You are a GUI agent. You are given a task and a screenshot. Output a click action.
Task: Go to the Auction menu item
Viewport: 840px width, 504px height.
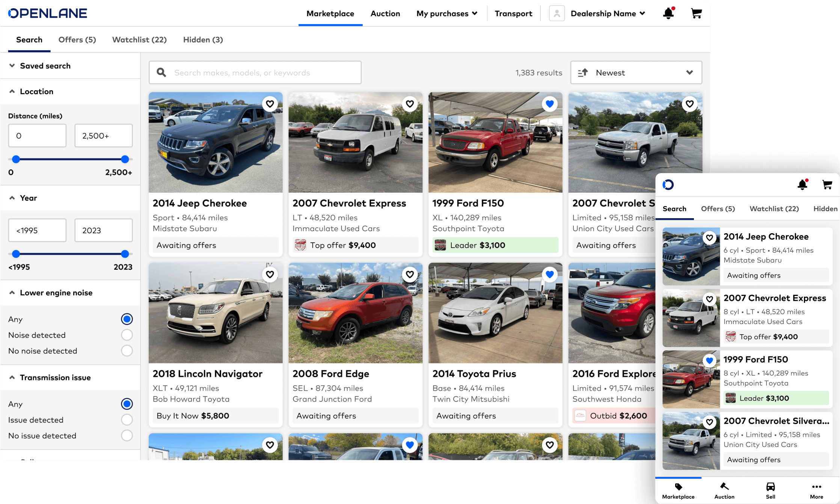(x=385, y=14)
